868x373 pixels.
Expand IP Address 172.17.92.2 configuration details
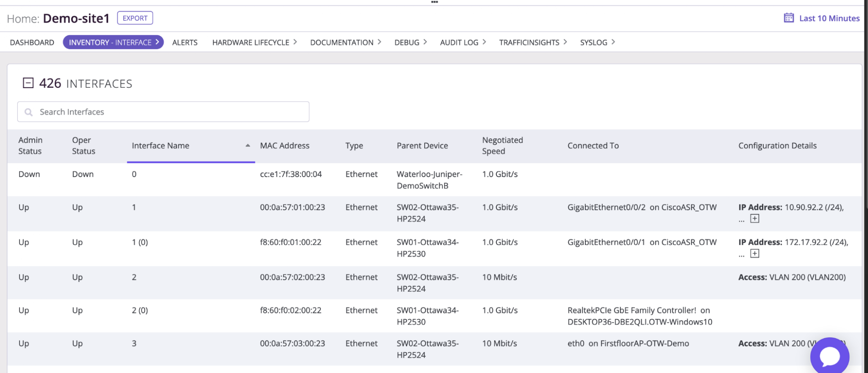[x=755, y=254]
